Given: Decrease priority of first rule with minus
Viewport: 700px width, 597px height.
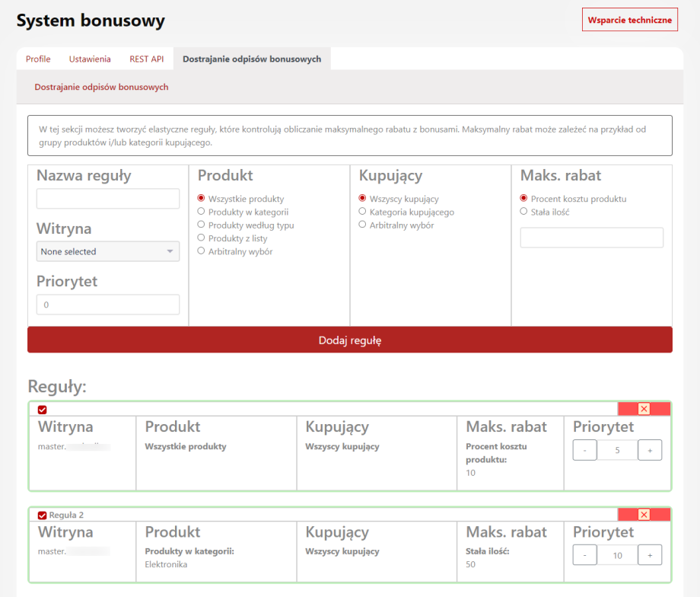Looking at the screenshot, I should tap(584, 450).
